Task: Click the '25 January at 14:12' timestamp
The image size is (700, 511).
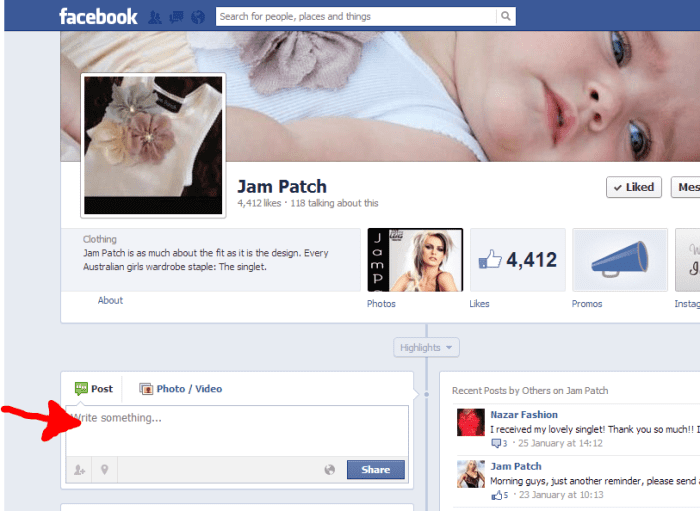Action: click(x=560, y=443)
